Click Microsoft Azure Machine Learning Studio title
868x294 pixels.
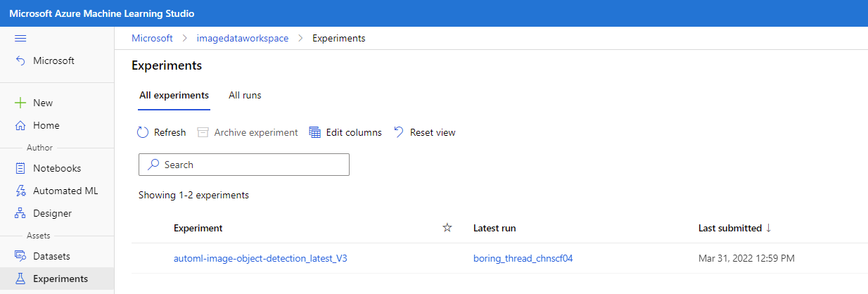point(101,13)
